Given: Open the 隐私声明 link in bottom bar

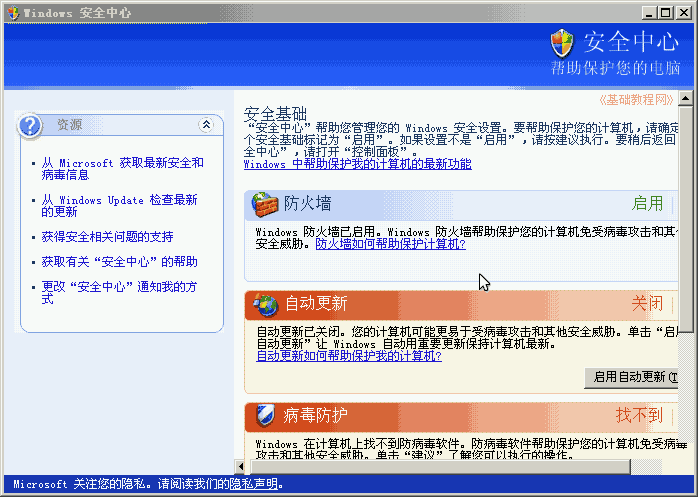Looking at the screenshot, I should (x=254, y=484).
